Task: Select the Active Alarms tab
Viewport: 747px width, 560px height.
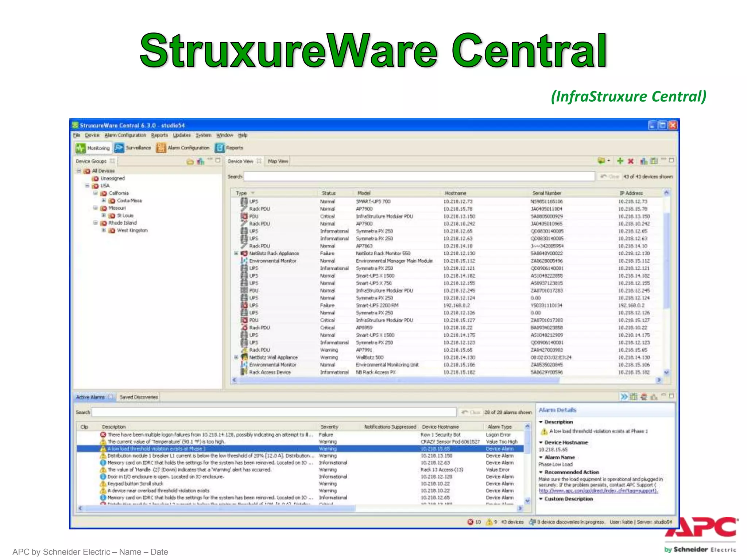Action: point(90,397)
